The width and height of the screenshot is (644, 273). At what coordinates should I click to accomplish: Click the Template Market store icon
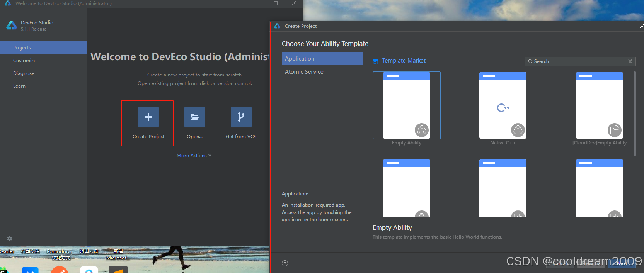(x=375, y=61)
